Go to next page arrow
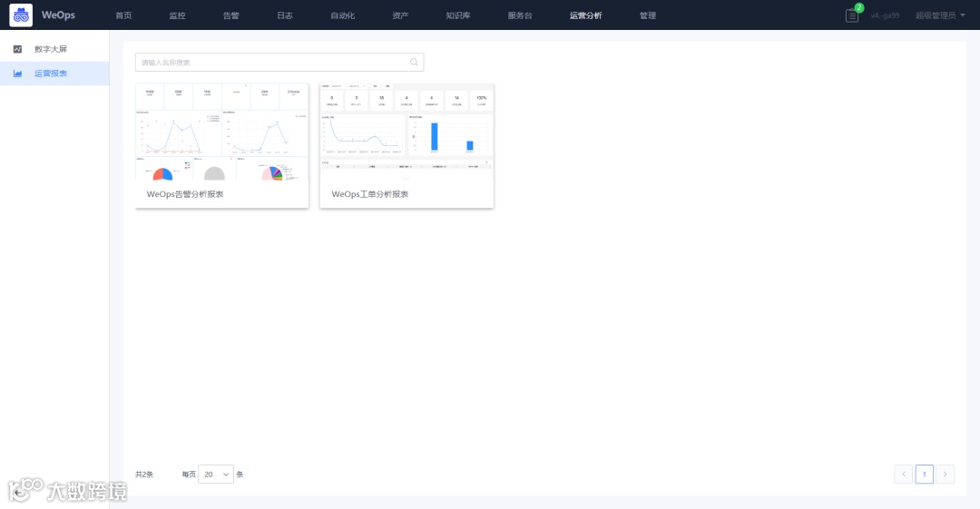The height and width of the screenshot is (509, 980). [x=945, y=474]
